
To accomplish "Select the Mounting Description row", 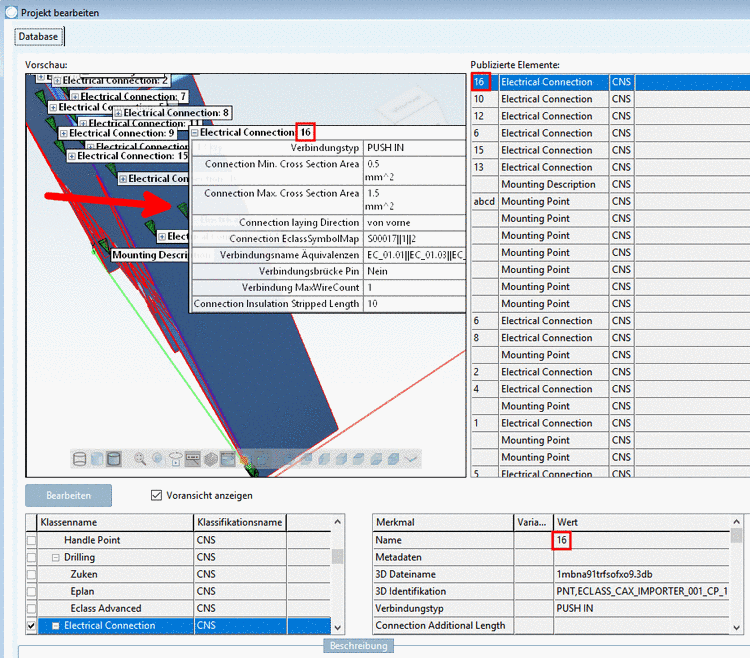I will coord(610,185).
